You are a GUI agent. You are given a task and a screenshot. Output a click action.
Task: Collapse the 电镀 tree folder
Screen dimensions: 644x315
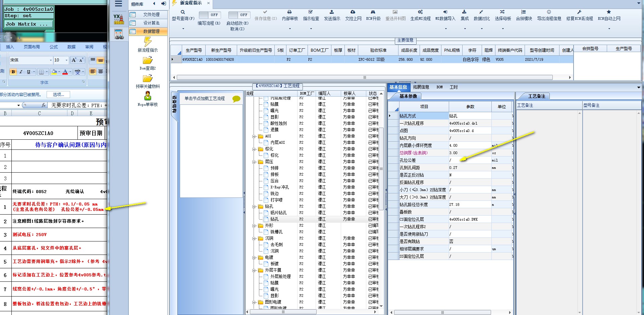tap(254, 258)
